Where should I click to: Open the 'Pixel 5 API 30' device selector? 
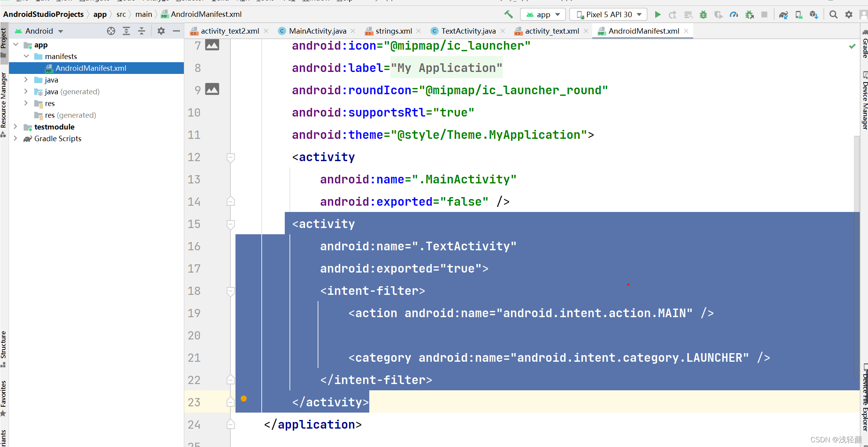608,14
